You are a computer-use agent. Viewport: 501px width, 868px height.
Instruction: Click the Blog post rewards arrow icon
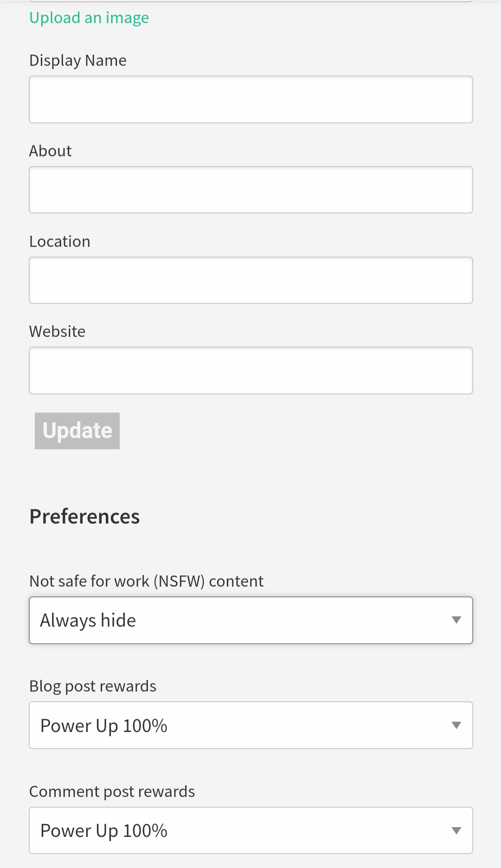tap(456, 725)
